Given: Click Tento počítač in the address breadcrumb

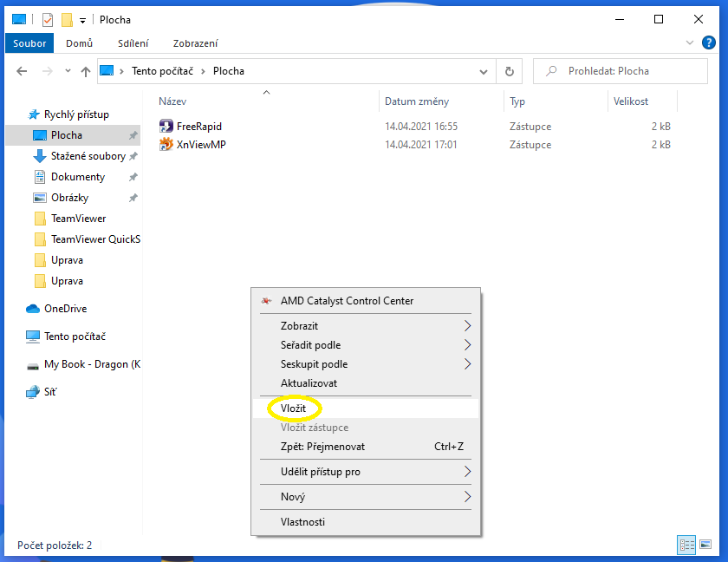Looking at the screenshot, I should 163,71.
